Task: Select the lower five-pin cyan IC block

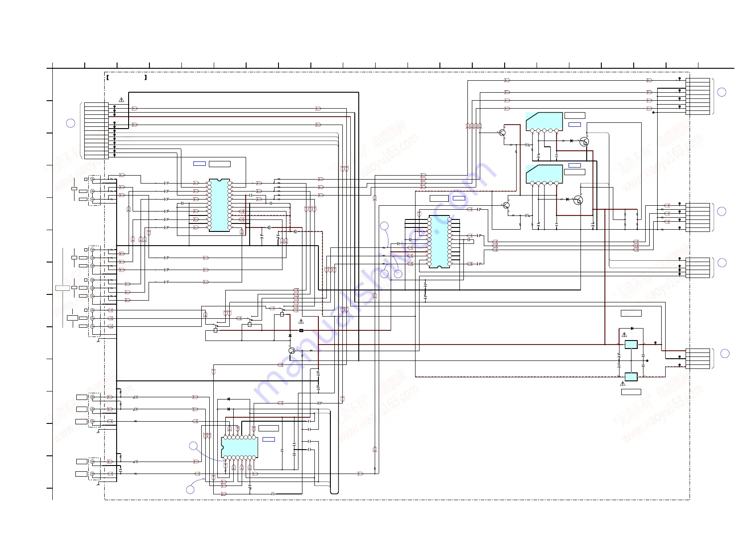Action: tap(544, 174)
